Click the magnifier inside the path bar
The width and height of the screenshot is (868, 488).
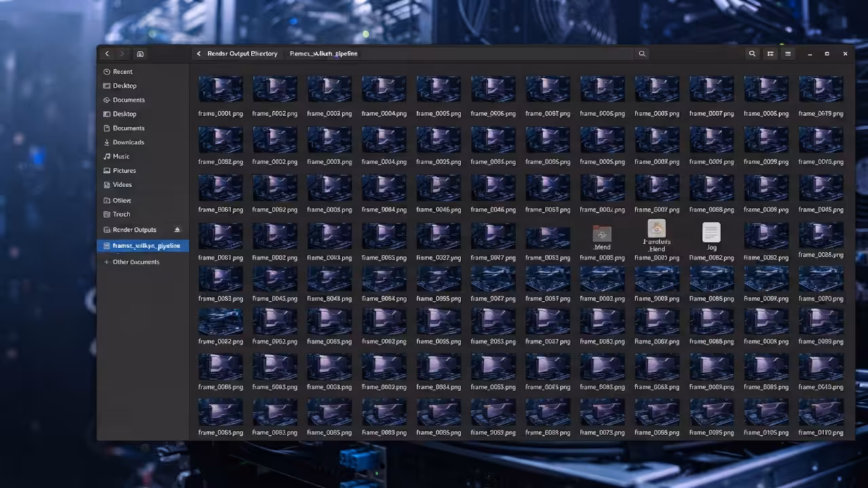642,54
